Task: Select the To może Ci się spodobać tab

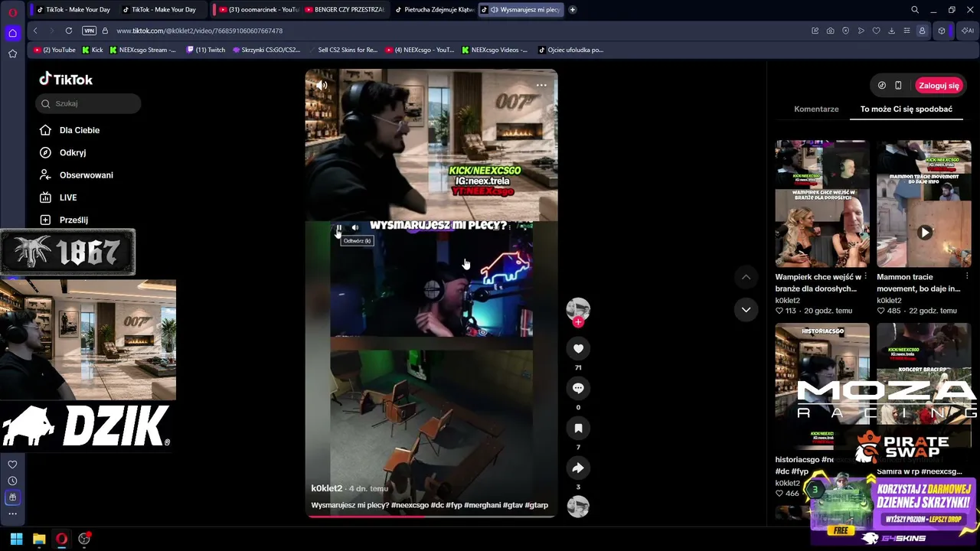Action: click(x=906, y=109)
